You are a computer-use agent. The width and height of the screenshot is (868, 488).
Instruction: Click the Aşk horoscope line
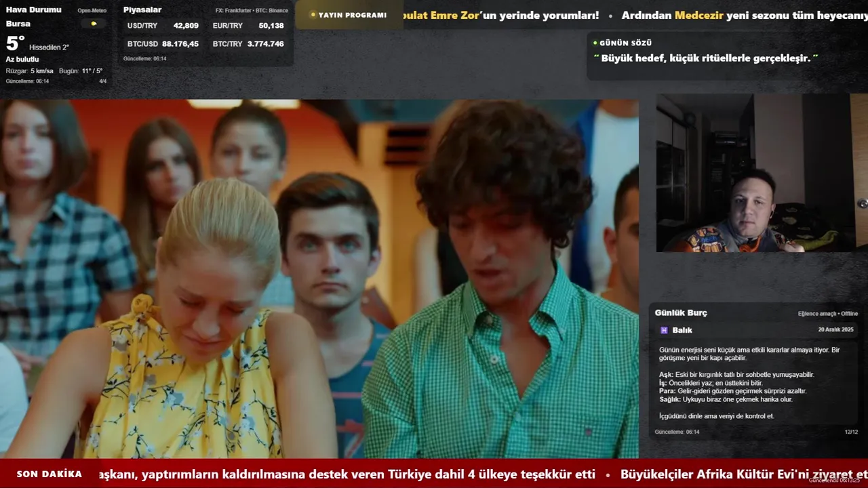tap(736, 375)
